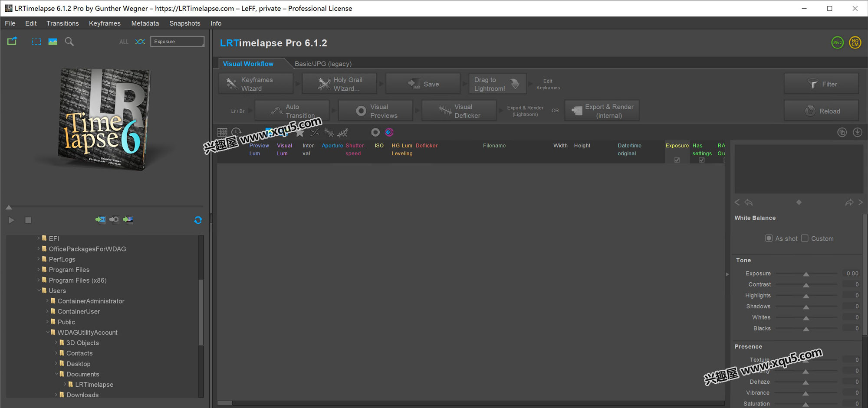This screenshot has height=408, width=868.
Task: Click the redo curved arrow under preview
Action: click(849, 202)
